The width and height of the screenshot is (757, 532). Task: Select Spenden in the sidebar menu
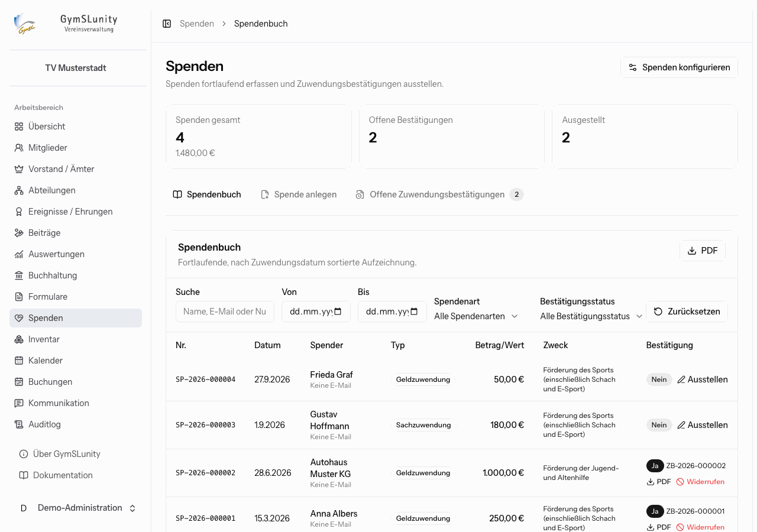click(76, 318)
